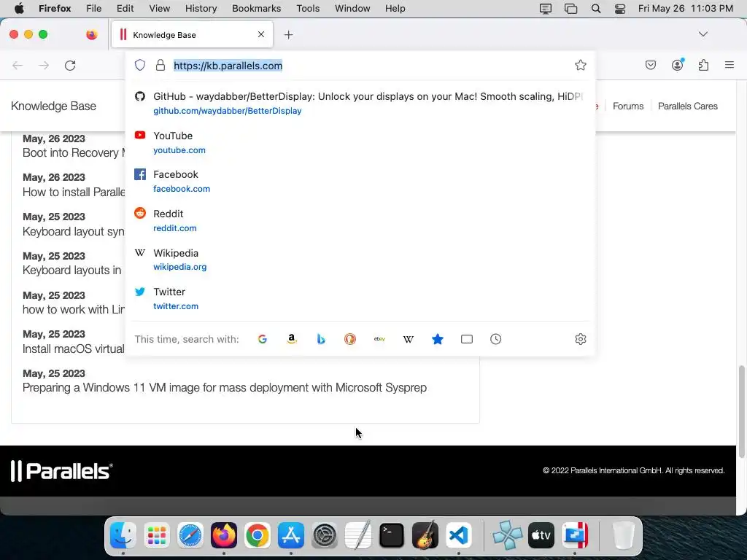Screen dimensions: 747x560
Task: Open the Windows 11 Sysprep article
Action: click(225, 388)
